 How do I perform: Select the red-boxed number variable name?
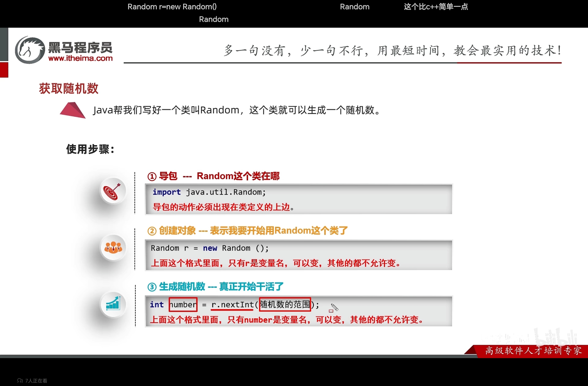click(x=183, y=305)
